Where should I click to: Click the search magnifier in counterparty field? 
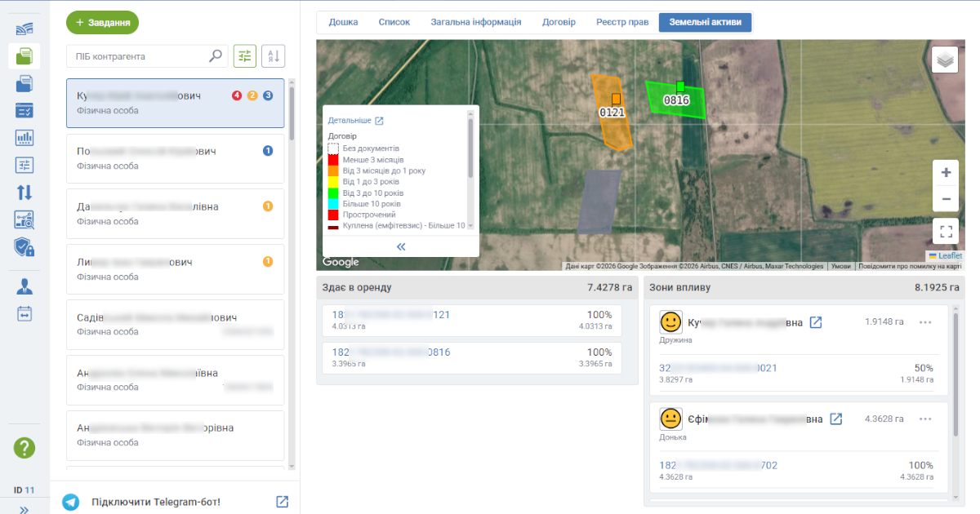click(216, 56)
